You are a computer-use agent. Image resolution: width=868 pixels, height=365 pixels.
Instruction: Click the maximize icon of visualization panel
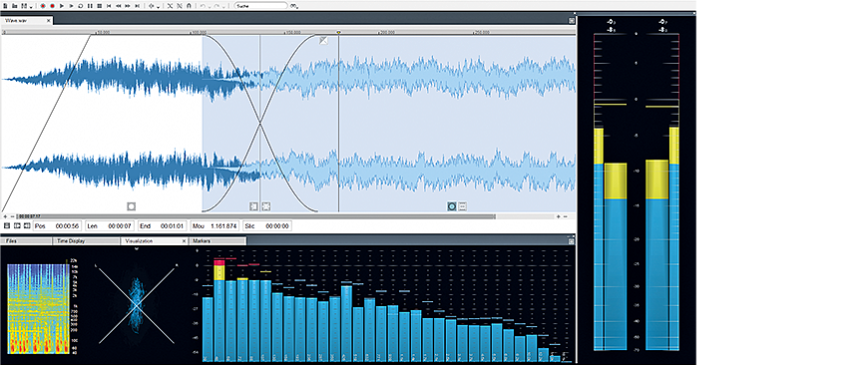click(572, 241)
